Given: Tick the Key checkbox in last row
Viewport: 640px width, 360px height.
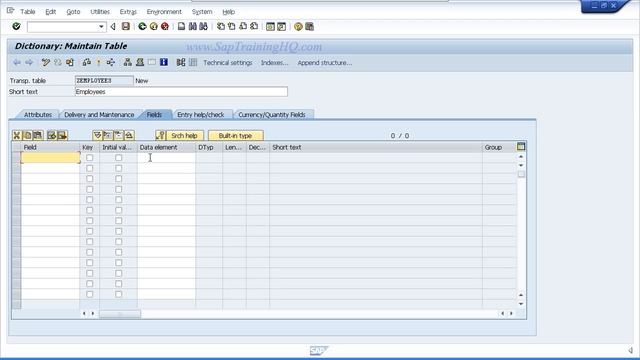Looking at the screenshot, I should [x=89, y=294].
